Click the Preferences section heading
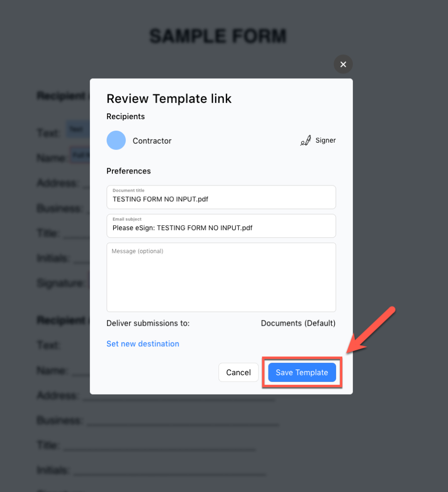The image size is (448, 492). click(129, 171)
